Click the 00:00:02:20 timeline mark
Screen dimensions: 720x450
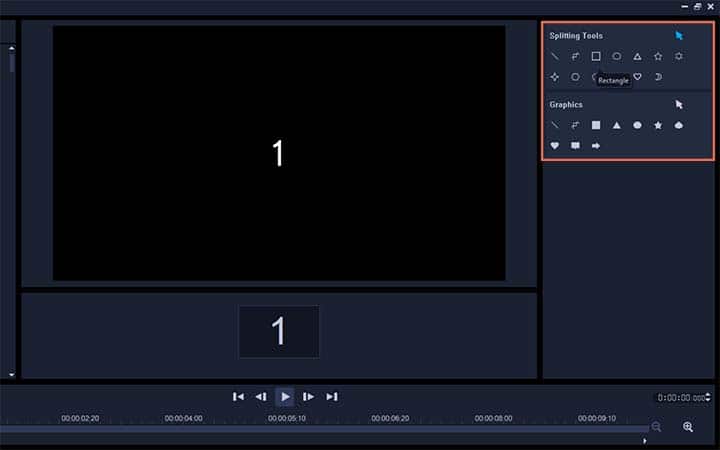80,418
